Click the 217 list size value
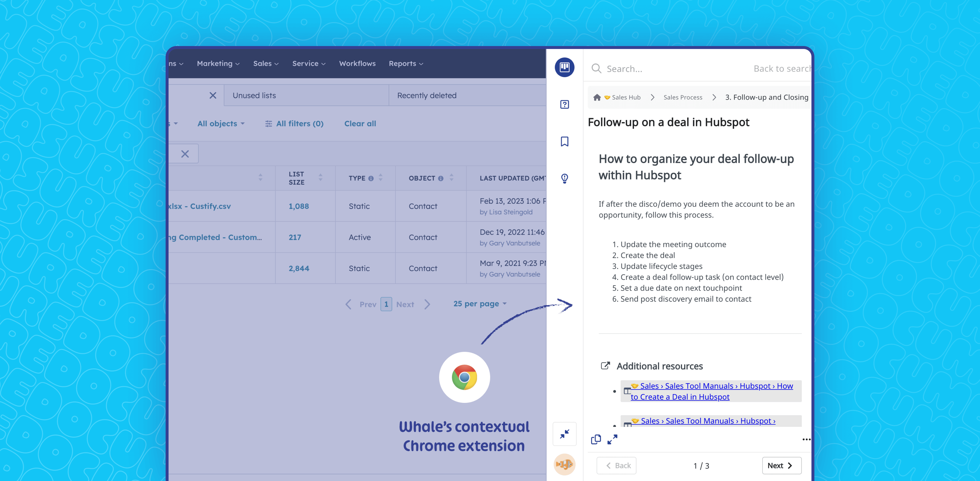This screenshot has height=481, width=980. (x=295, y=237)
